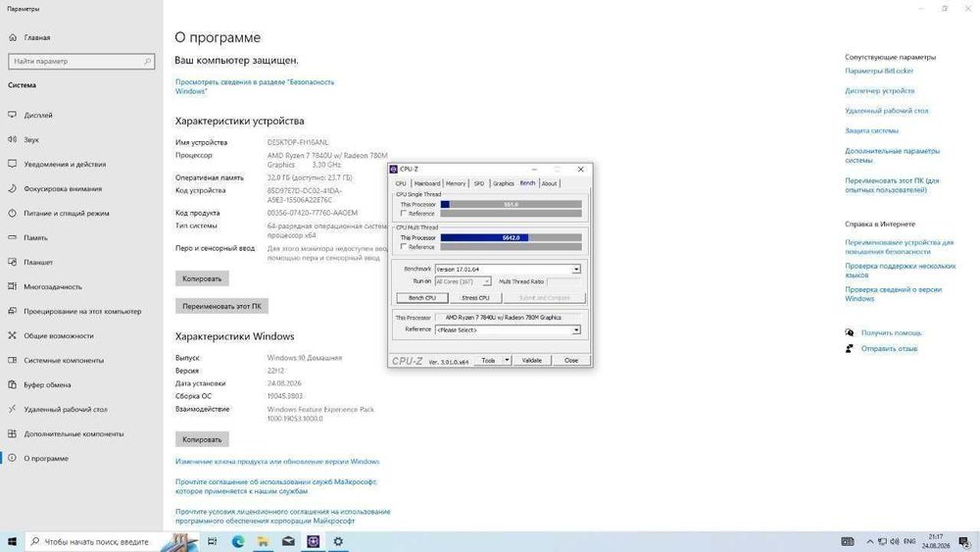Screen dimensions: 980x552
Task: Open Параметры BitLocker link
Action: coord(879,71)
